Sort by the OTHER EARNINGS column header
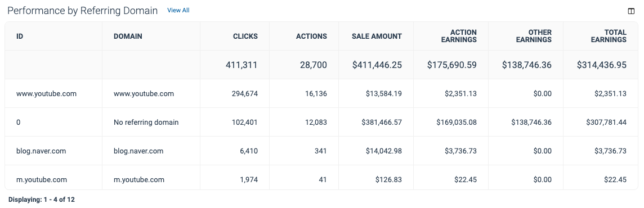 click(534, 36)
